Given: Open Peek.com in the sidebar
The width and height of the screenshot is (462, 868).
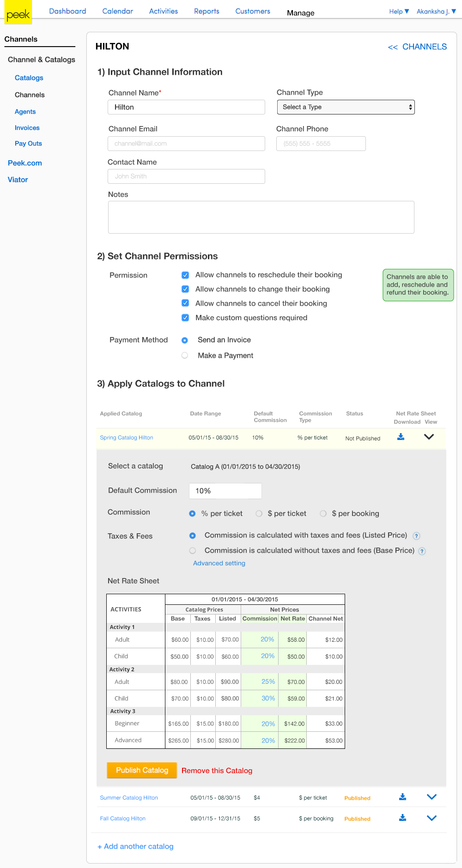Looking at the screenshot, I should click(25, 163).
